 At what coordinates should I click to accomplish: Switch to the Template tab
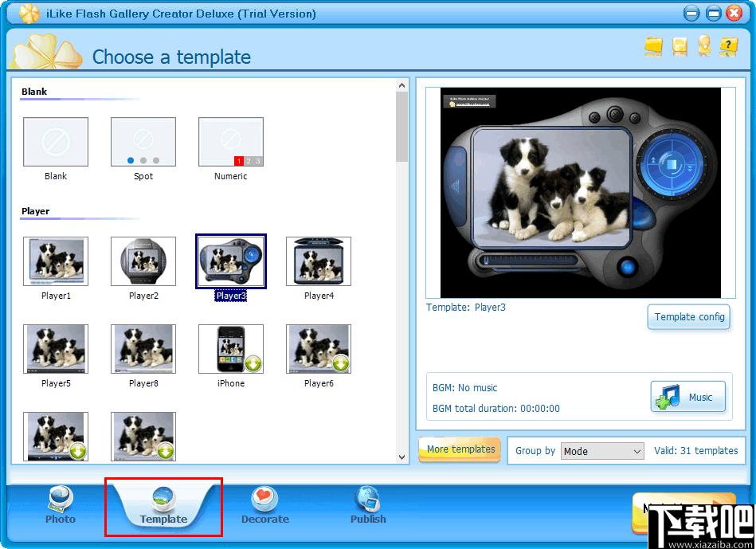pos(163,506)
